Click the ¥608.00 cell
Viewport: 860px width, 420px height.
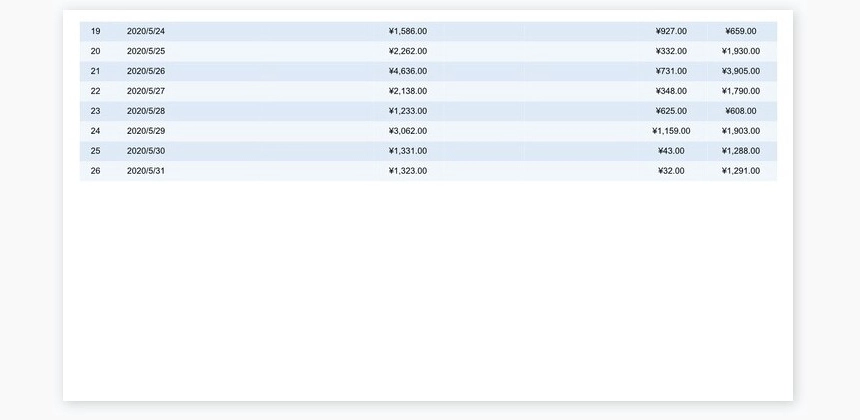pyautogui.click(x=740, y=111)
